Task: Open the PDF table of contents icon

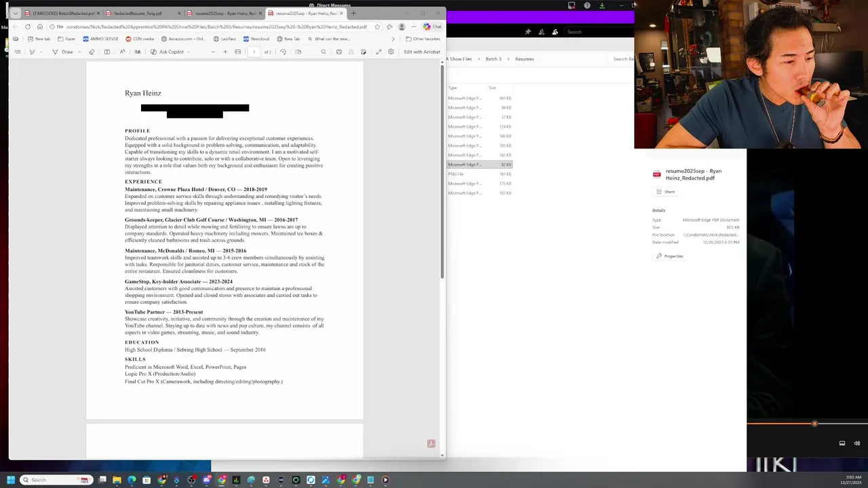Action: coord(18,52)
